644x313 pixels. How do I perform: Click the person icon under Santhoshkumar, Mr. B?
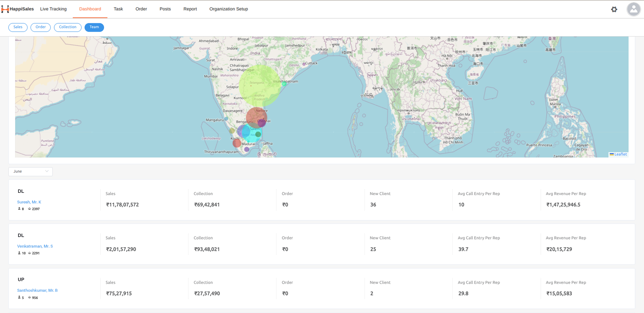click(x=19, y=297)
